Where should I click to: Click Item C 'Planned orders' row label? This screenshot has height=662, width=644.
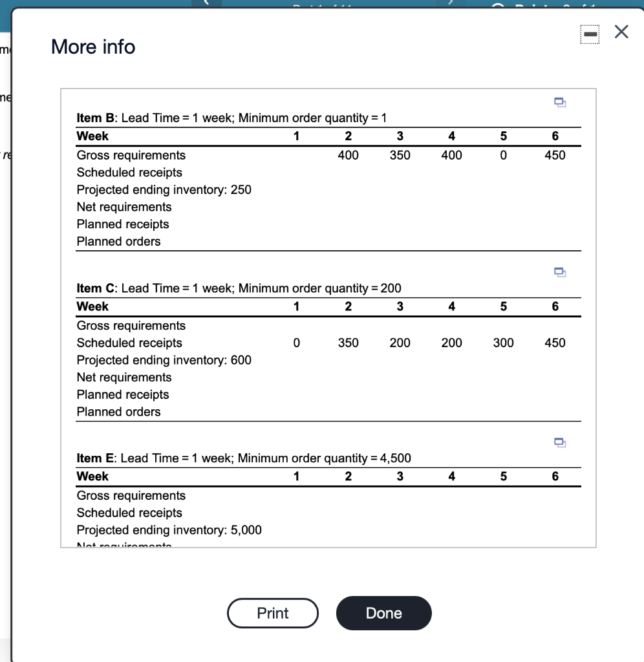[119, 412]
